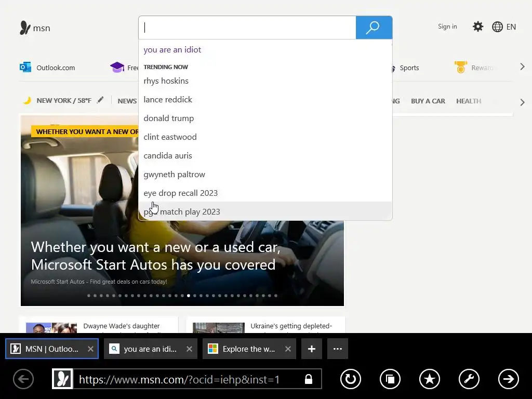The width and height of the screenshot is (532, 399).
Task: Select trending search 'rhys hoskins'
Action: 265,81
